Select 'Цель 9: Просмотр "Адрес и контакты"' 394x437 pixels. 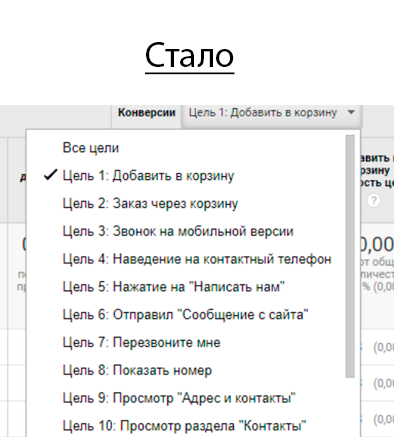click(x=179, y=398)
